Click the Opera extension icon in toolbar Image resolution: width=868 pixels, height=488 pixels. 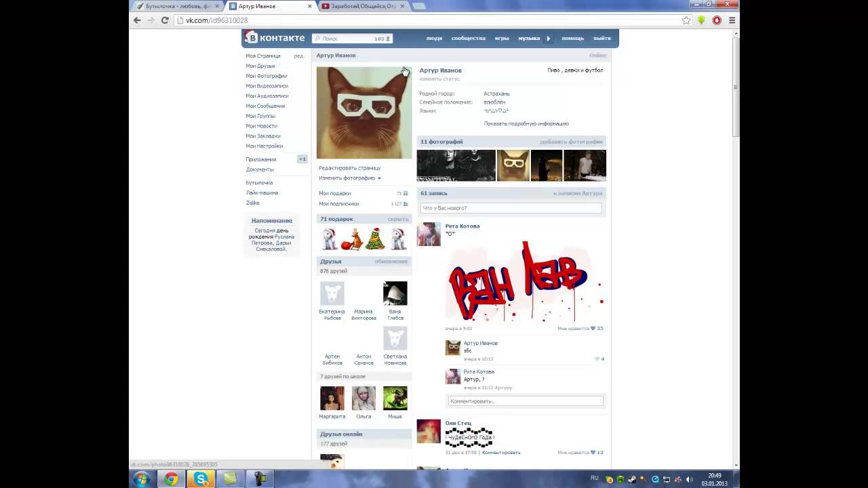tap(717, 20)
